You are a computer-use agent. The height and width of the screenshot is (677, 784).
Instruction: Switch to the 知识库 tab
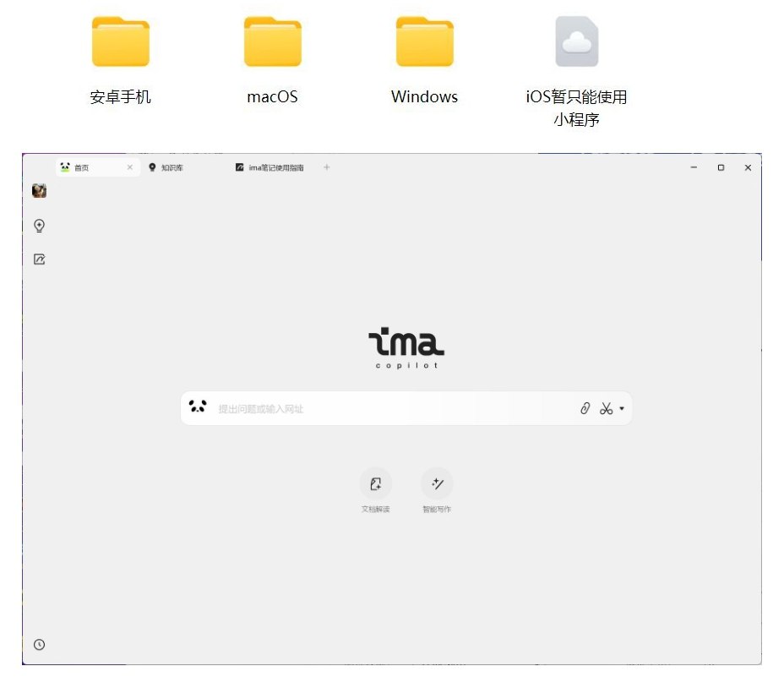pos(168,167)
